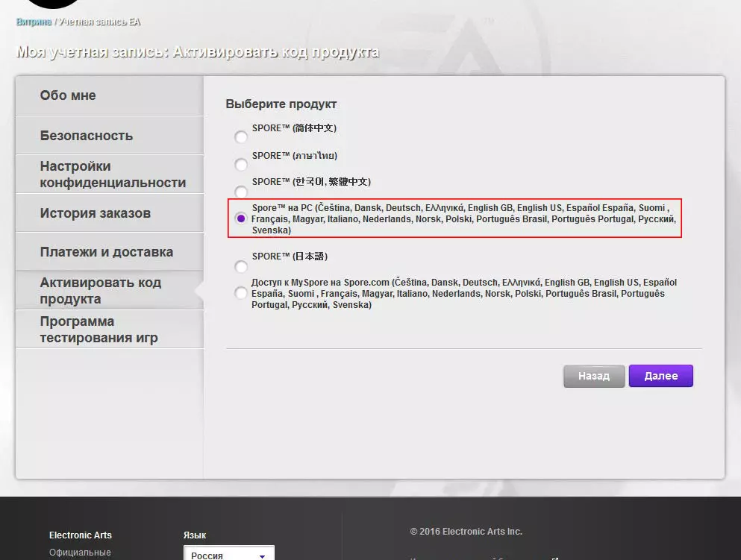
Task: Open the Язык dropdown showing Россия
Action: 229,553
